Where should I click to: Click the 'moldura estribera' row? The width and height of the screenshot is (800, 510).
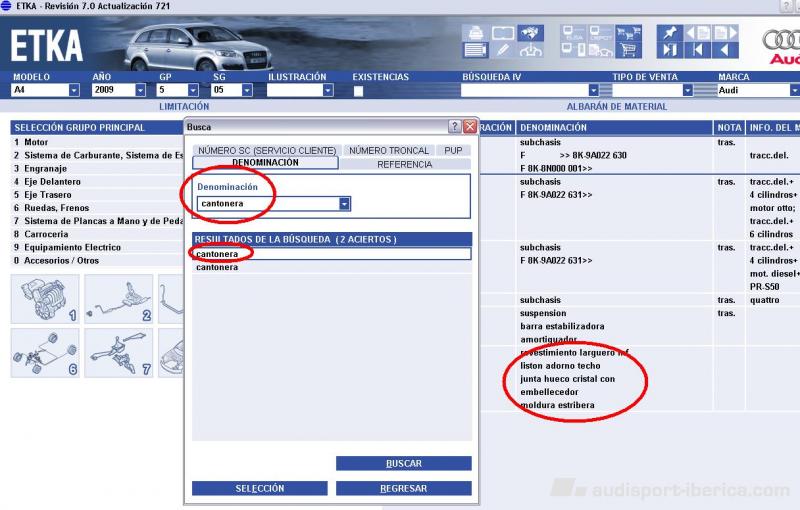557,405
